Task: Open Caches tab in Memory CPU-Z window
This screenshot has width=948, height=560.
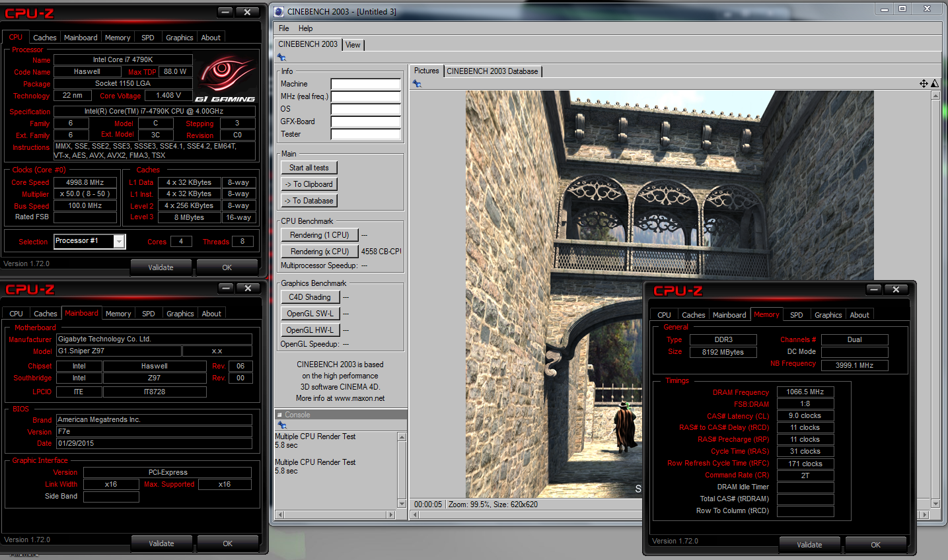Action: pos(694,315)
